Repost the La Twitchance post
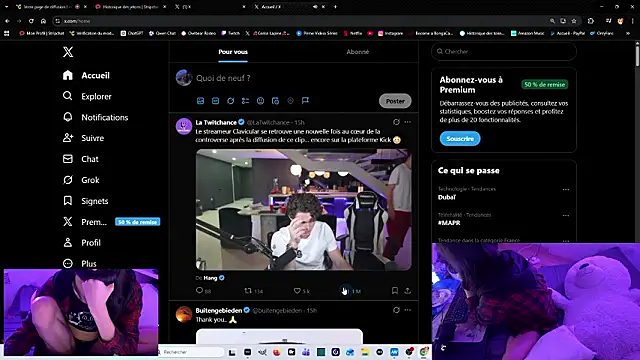The image size is (640, 360). click(248, 291)
